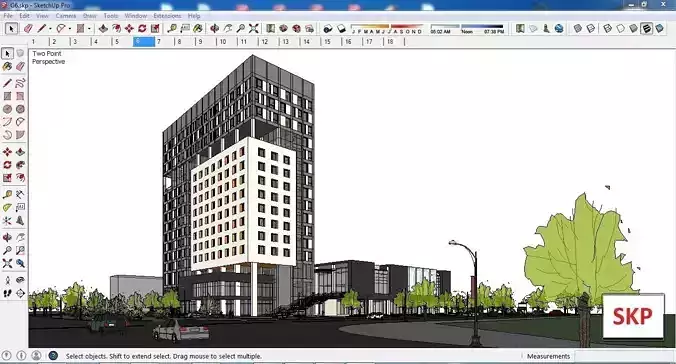Click the status bar info circle icon
Screen dimensions: 676x364
(x=21, y=356)
